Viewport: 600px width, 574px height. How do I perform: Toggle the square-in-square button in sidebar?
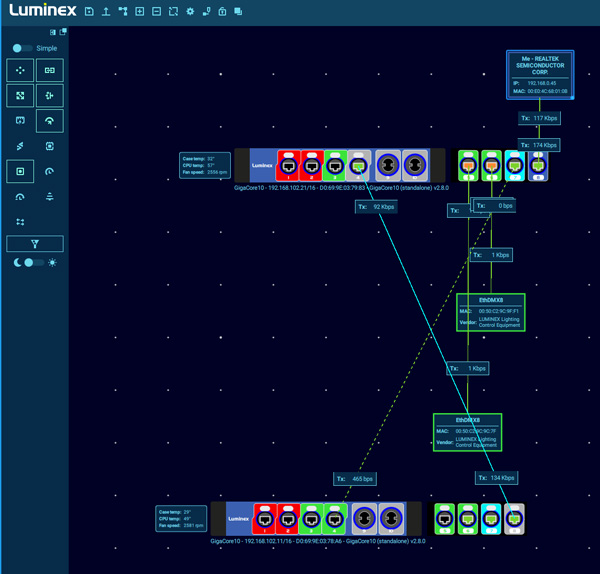(20, 171)
